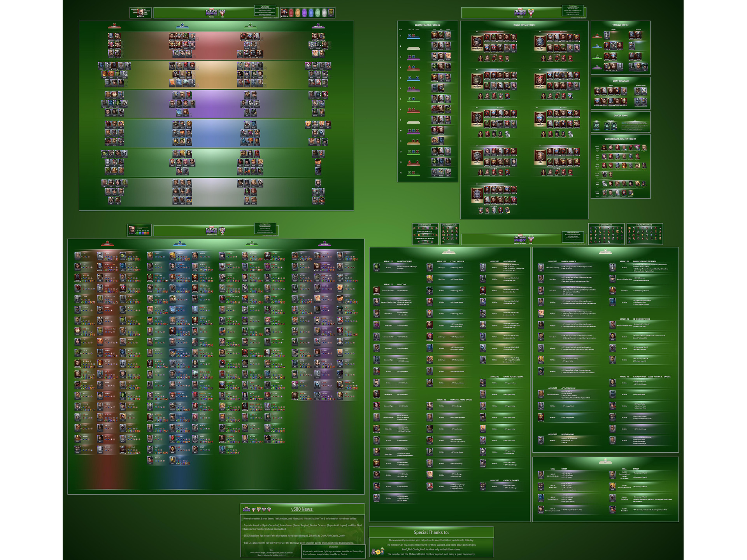Click the emoji characters in Special Thanks box

[378, 551]
